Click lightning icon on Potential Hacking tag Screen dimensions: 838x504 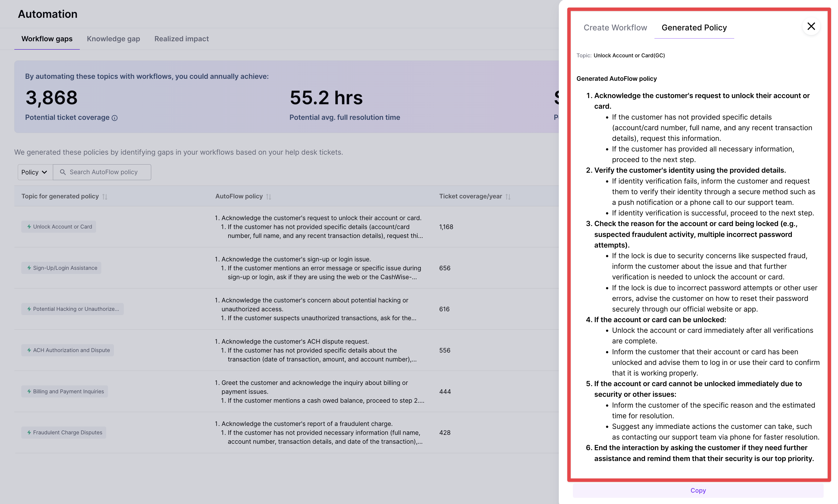pos(29,309)
